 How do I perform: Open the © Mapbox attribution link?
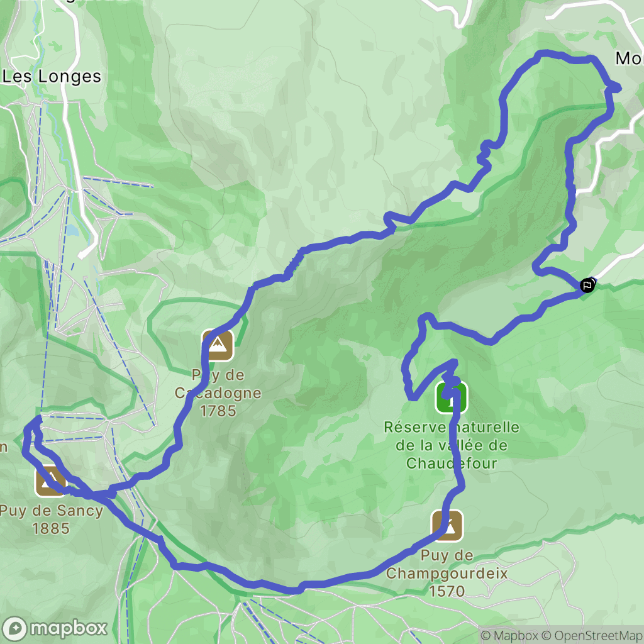coord(509,636)
